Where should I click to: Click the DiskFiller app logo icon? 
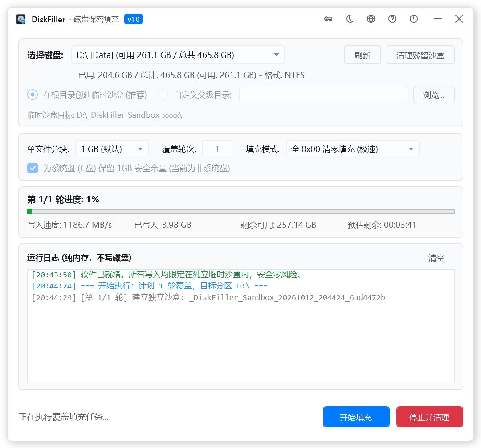21,19
